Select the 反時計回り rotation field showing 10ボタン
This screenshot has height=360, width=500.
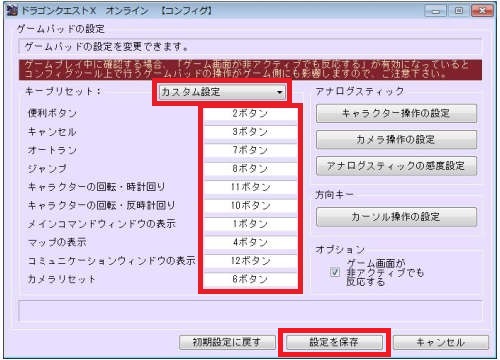[x=250, y=205]
